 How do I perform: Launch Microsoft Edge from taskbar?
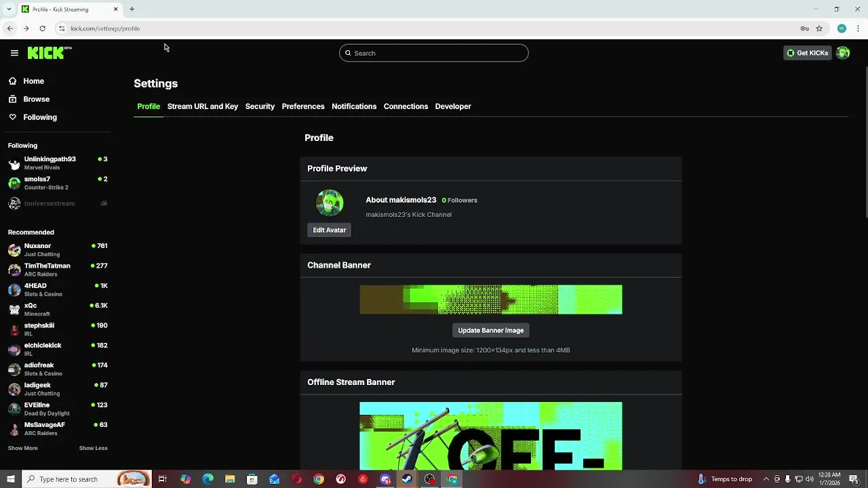click(208, 479)
